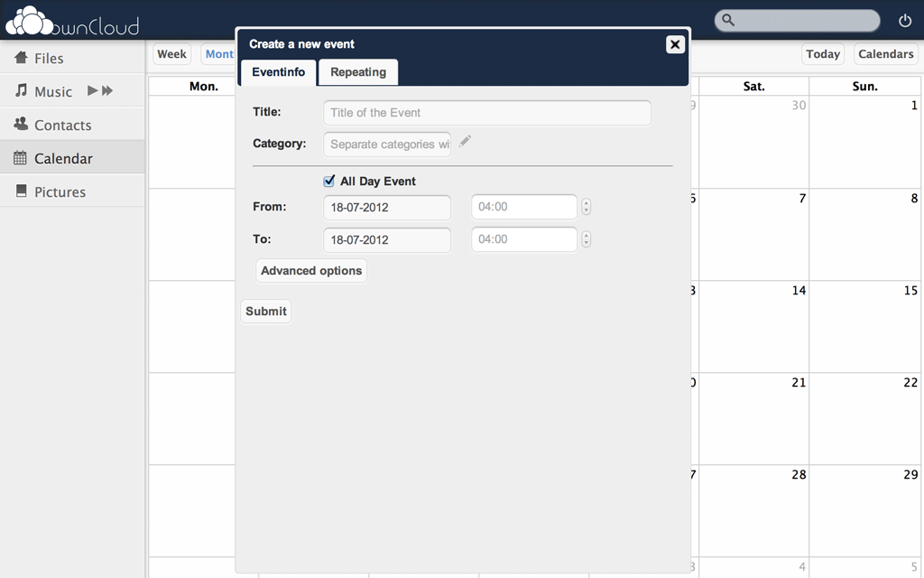Skip to next track in Music
Viewport: 924px width, 578px height.
click(x=107, y=91)
